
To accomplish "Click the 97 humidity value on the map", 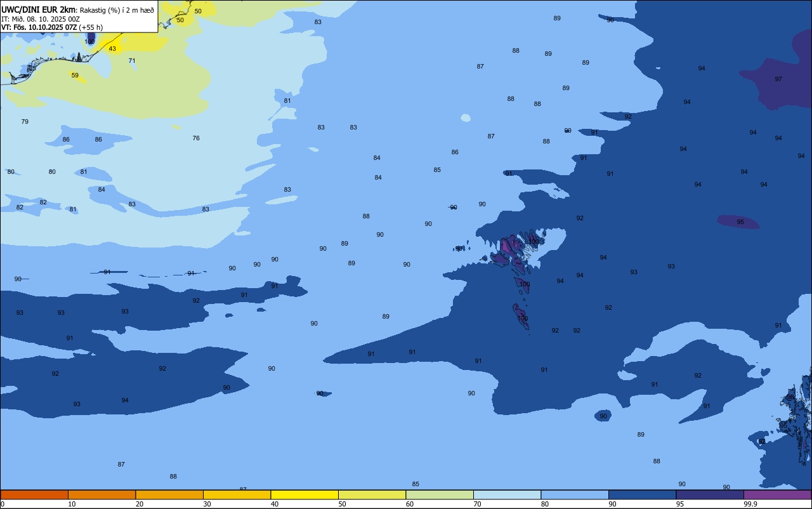I will [778, 79].
